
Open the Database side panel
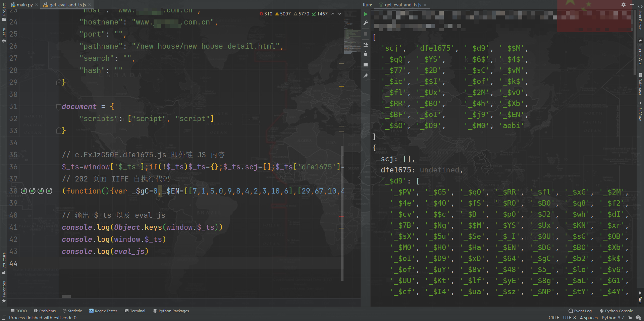[x=640, y=84]
